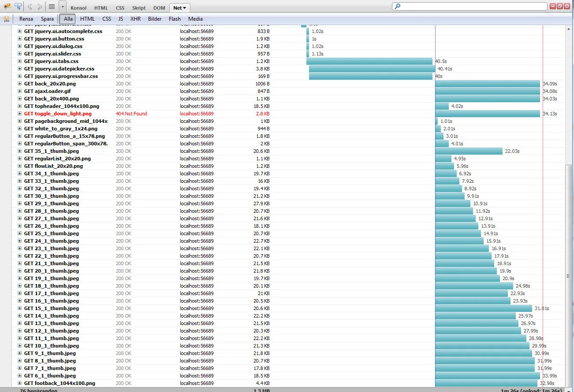Filter requests by Bilder
Image resolution: width=574 pixels, height=392 pixels.
click(155, 19)
